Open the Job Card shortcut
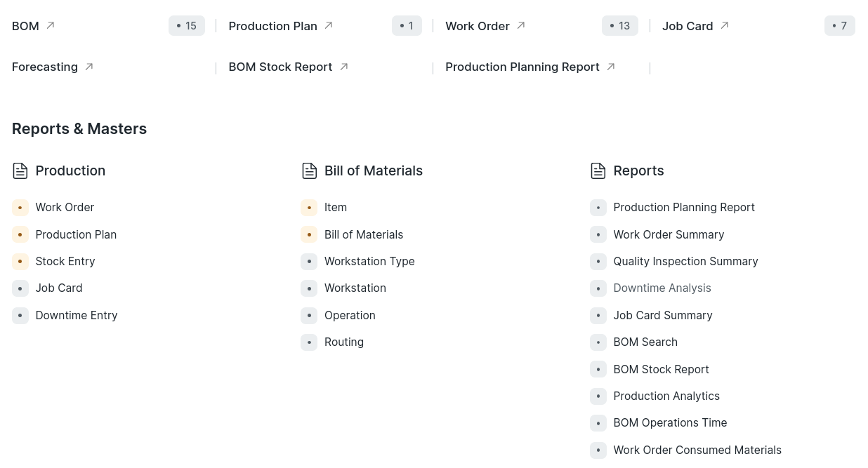This screenshot has width=868, height=468. [688, 26]
